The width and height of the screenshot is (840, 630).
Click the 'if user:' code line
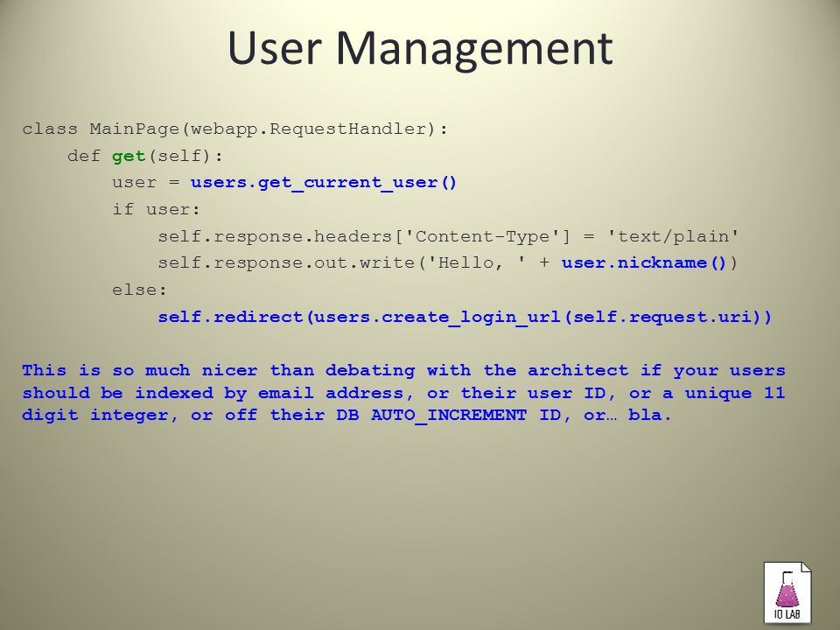(156, 209)
